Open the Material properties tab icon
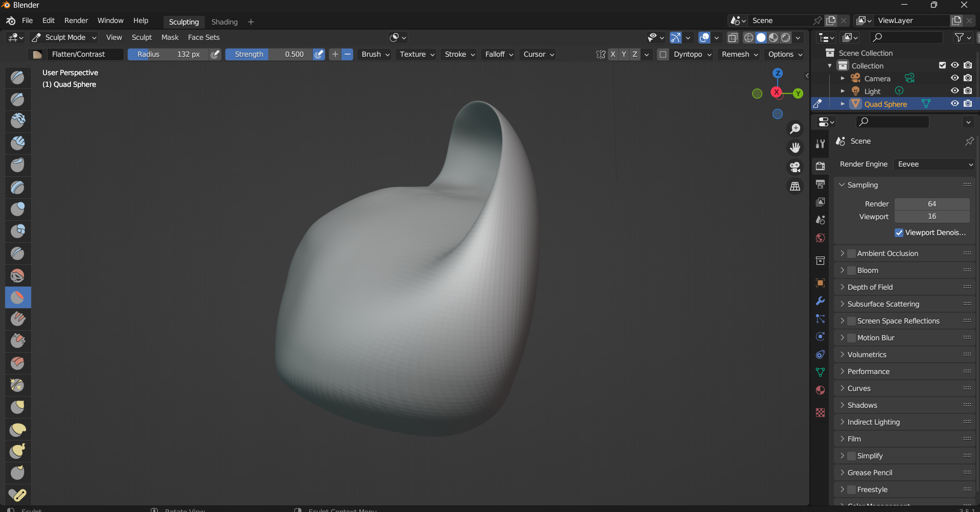The image size is (980, 512). pyautogui.click(x=820, y=390)
